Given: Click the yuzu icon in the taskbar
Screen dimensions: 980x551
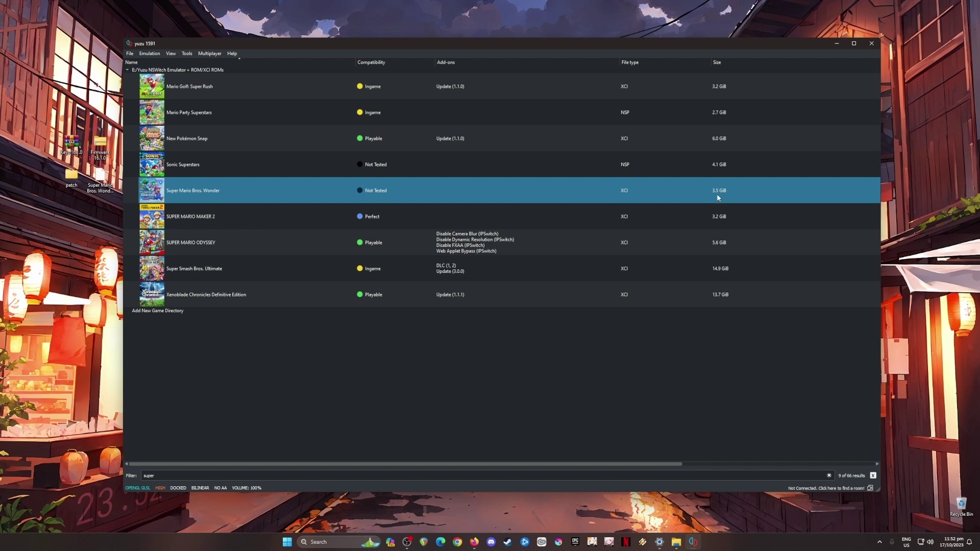Looking at the screenshot, I should click(693, 542).
